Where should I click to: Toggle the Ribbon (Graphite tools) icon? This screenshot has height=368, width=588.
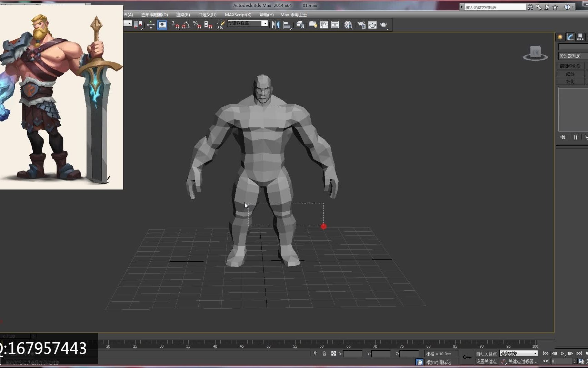coord(313,25)
